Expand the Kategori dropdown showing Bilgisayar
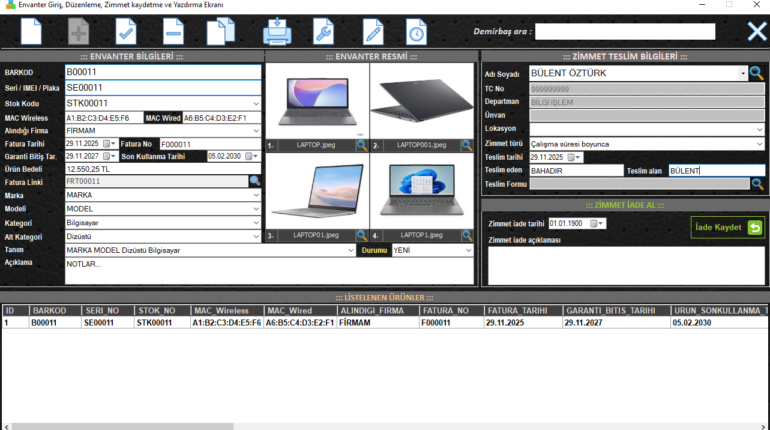 tap(256, 222)
